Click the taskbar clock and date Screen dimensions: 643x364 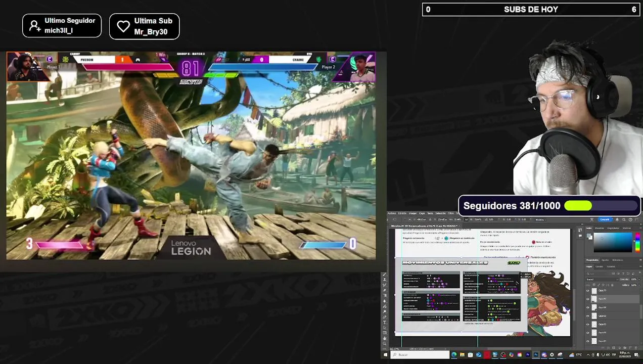click(x=624, y=354)
